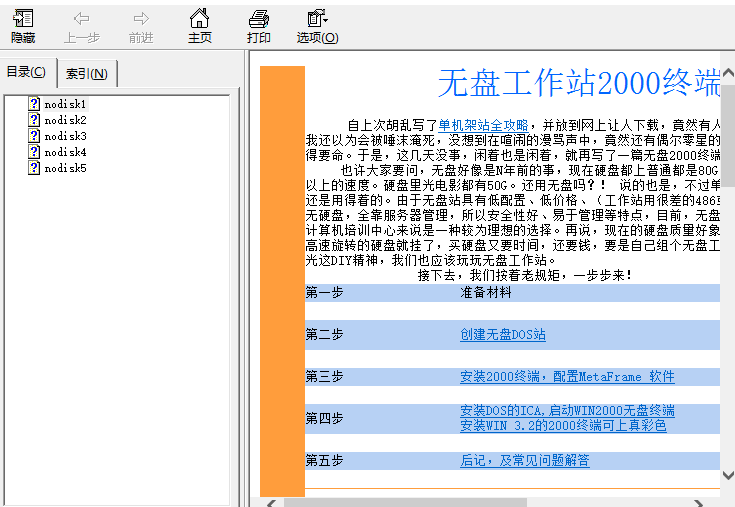Click the topic icon beside nodisk5
This screenshot has height=507, width=735.
tap(34, 168)
